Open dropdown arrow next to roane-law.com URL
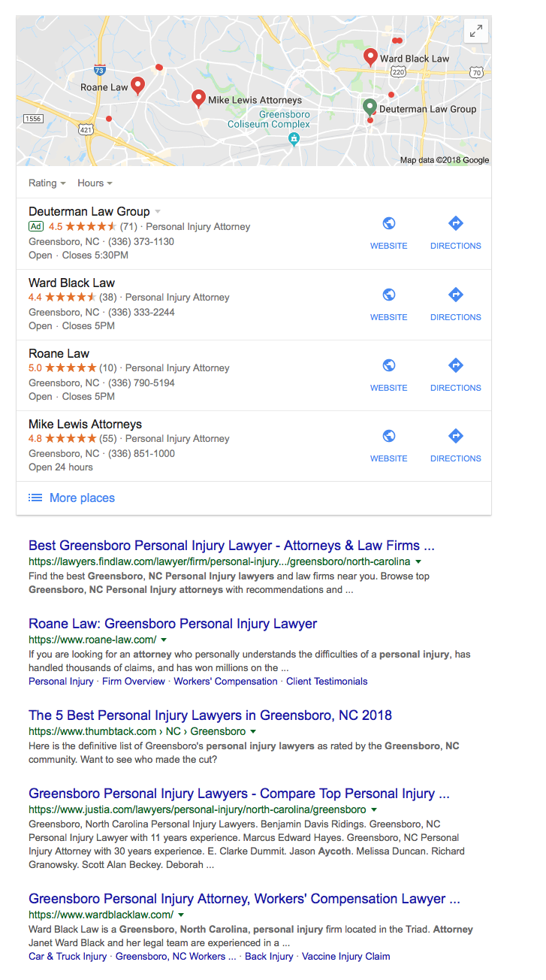This screenshot has height=980, width=546. (164, 640)
